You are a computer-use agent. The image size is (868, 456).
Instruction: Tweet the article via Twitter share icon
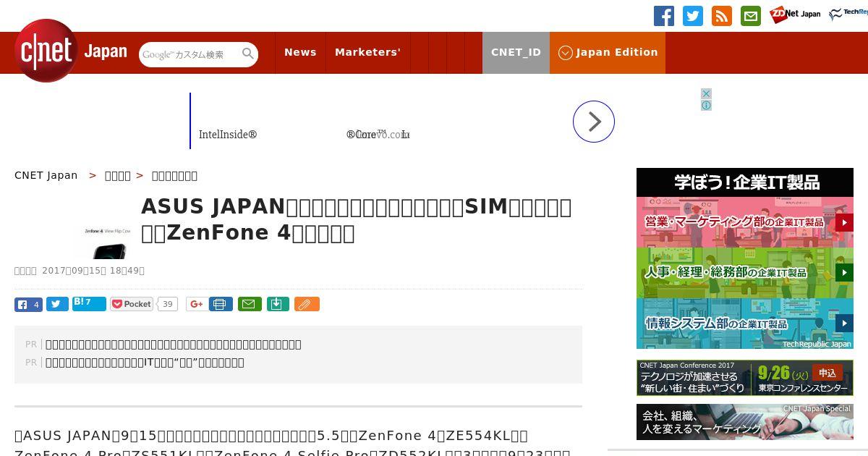click(57, 304)
